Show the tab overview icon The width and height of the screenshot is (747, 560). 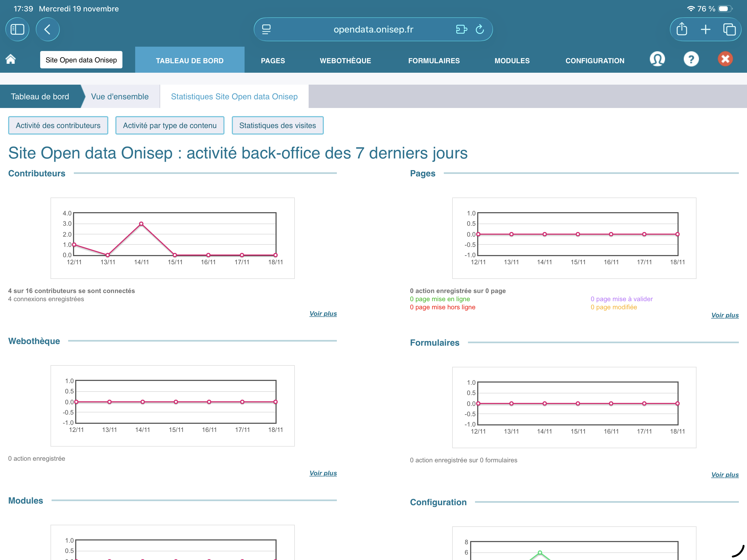click(729, 30)
